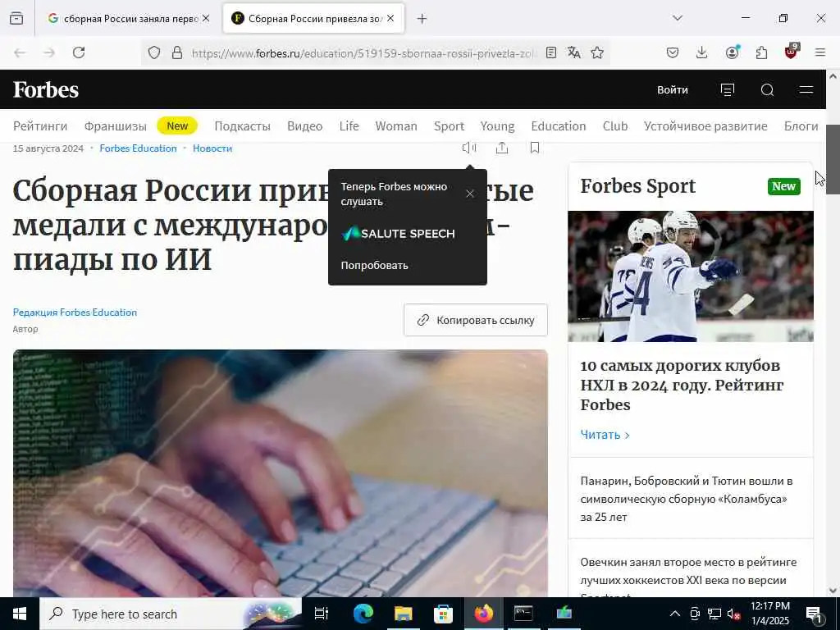Close the Forbes article tab

pyautogui.click(x=390, y=18)
